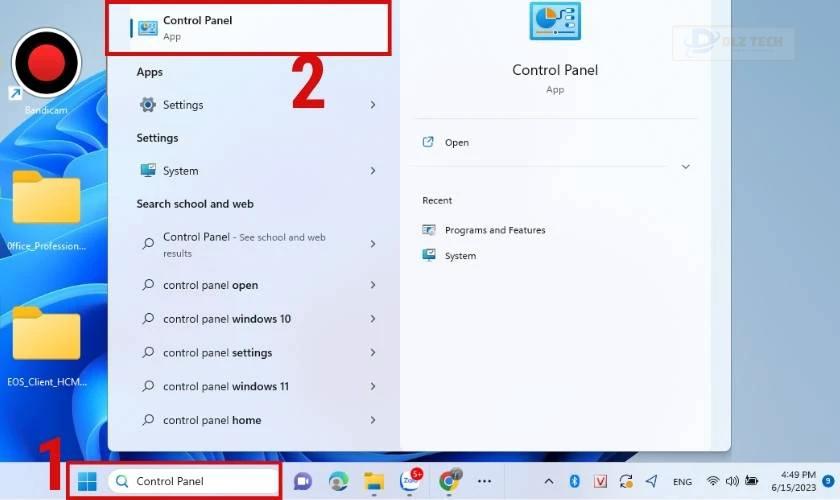Expand 'control panel windows 10' chevron
The width and height of the screenshot is (840, 500).
373,318
